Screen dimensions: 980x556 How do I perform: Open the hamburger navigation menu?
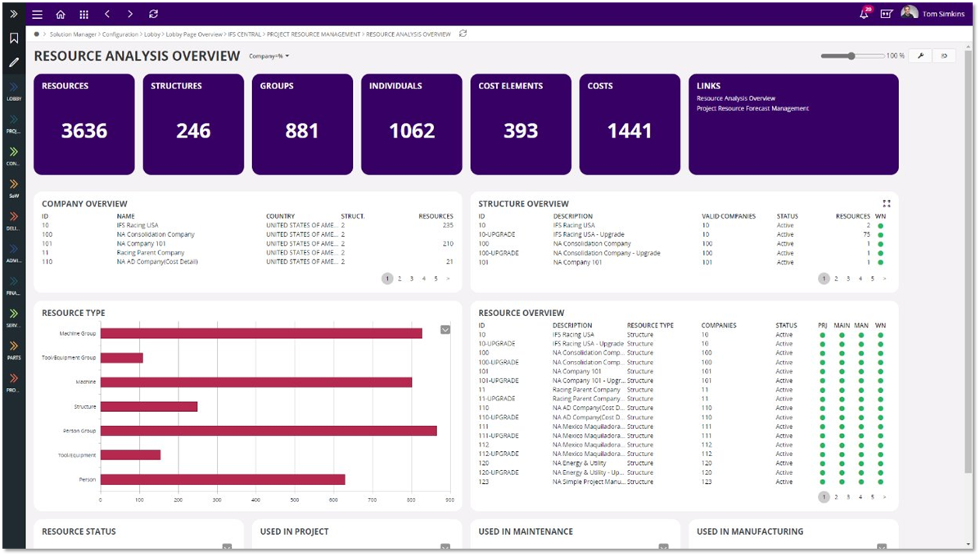[x=36, y=14]
